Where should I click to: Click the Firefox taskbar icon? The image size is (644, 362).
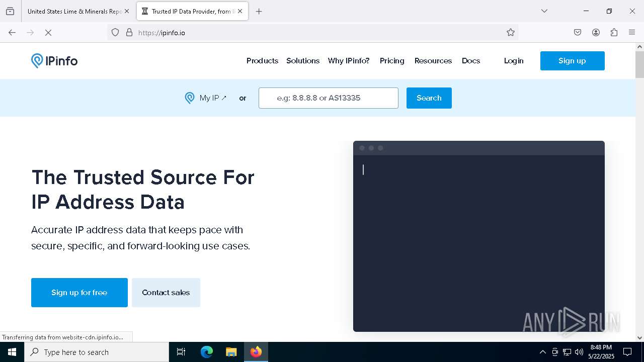pos(256,352)
